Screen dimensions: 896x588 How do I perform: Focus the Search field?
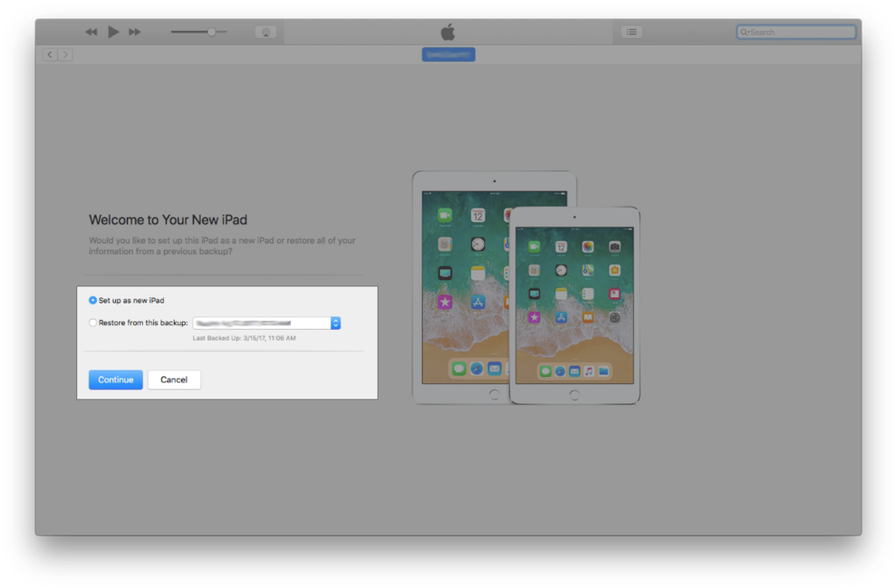(796, 32)
